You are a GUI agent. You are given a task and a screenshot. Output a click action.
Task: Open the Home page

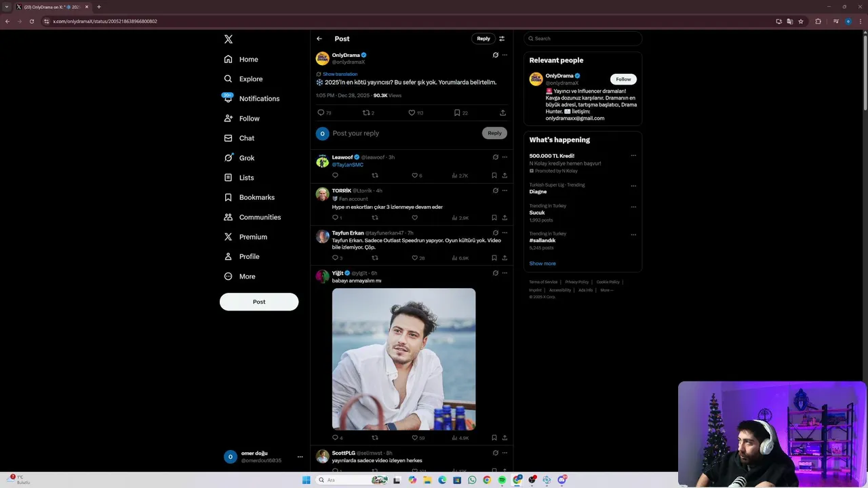coord(241,60)
